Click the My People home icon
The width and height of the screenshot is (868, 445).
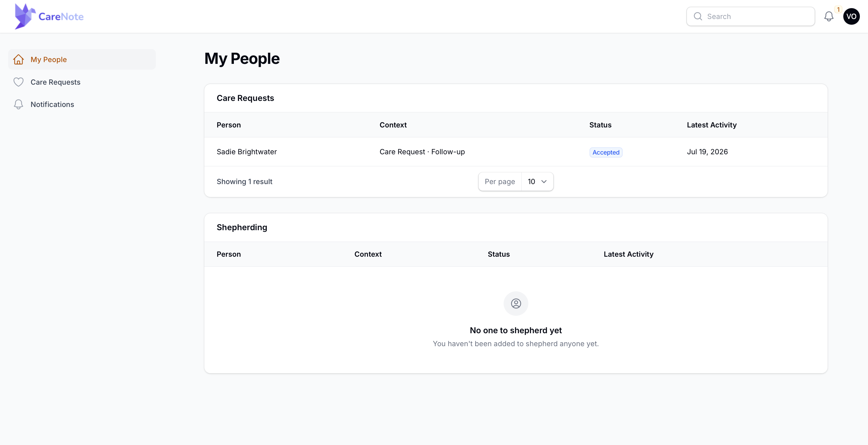(x=18, y=60)
